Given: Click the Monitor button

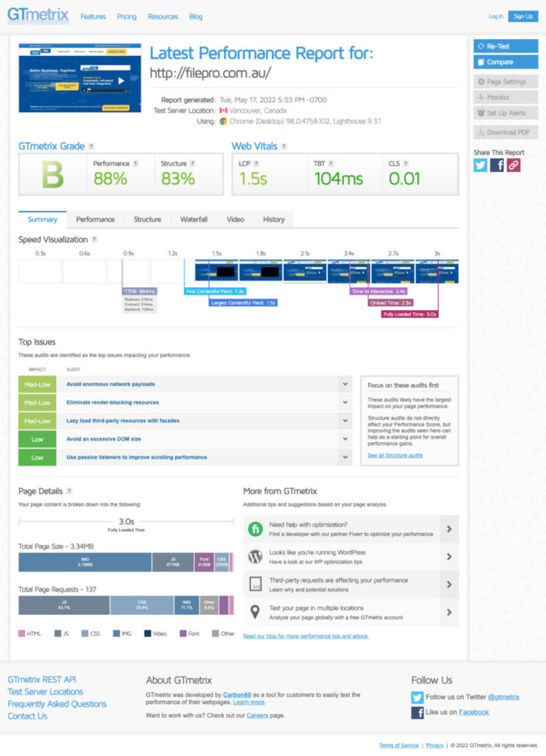Looking at the screenshot, I should point(505,97).
